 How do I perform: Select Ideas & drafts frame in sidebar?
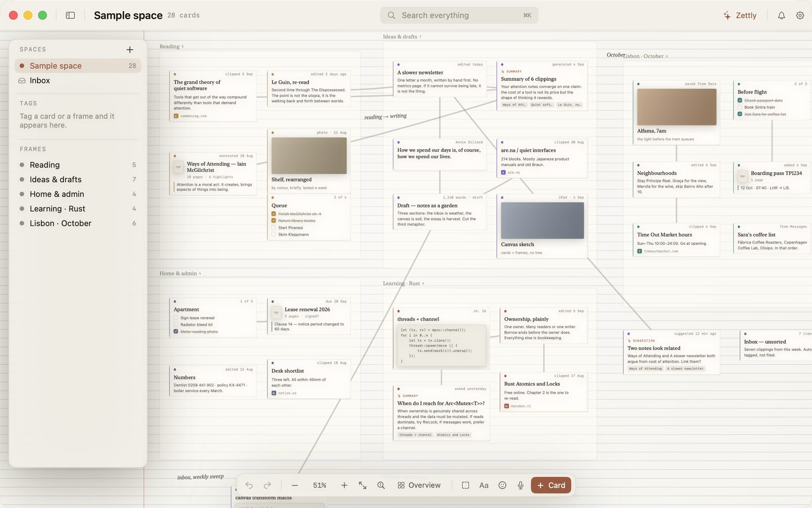pyautogui.click(x=78, y=179)
